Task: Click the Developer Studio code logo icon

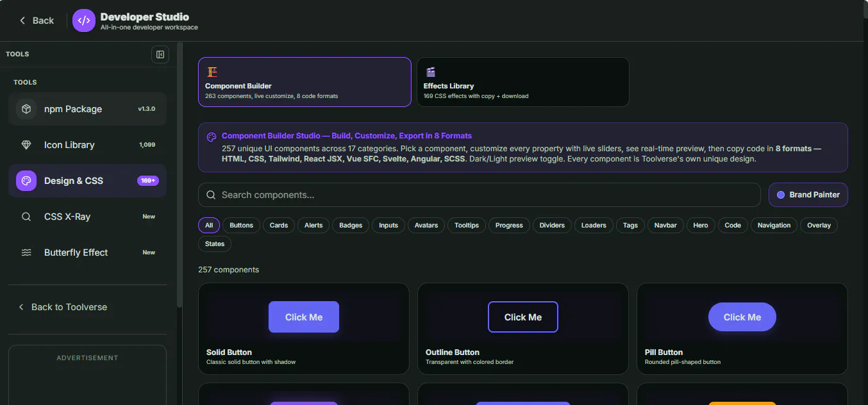Action: pyautogui.click(x=84, y=21)
